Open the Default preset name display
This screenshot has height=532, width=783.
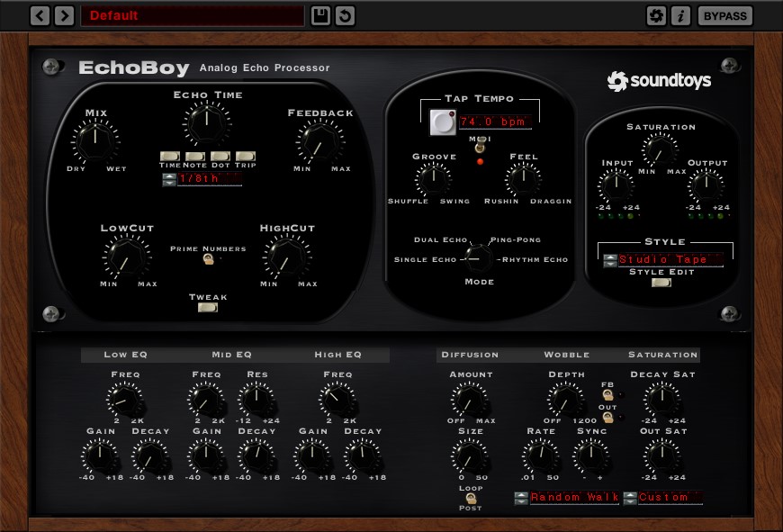[x=193, y=15]
